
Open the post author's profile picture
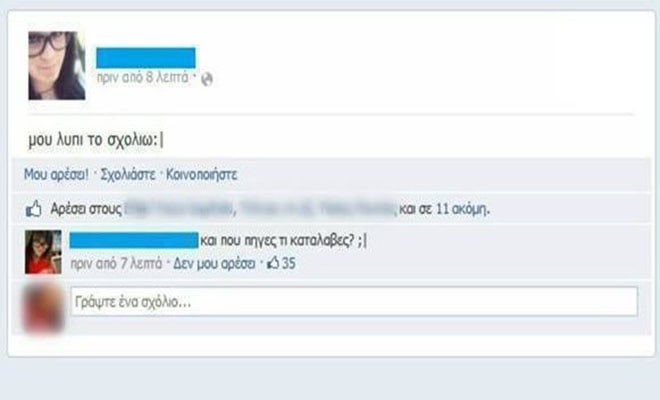pos(57,66)
